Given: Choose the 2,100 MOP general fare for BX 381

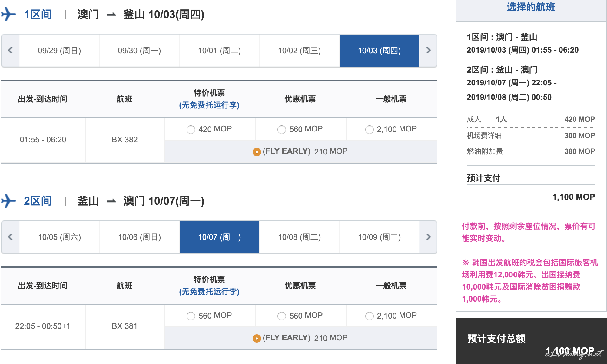Looking at the screenshot, I should 370,316.
